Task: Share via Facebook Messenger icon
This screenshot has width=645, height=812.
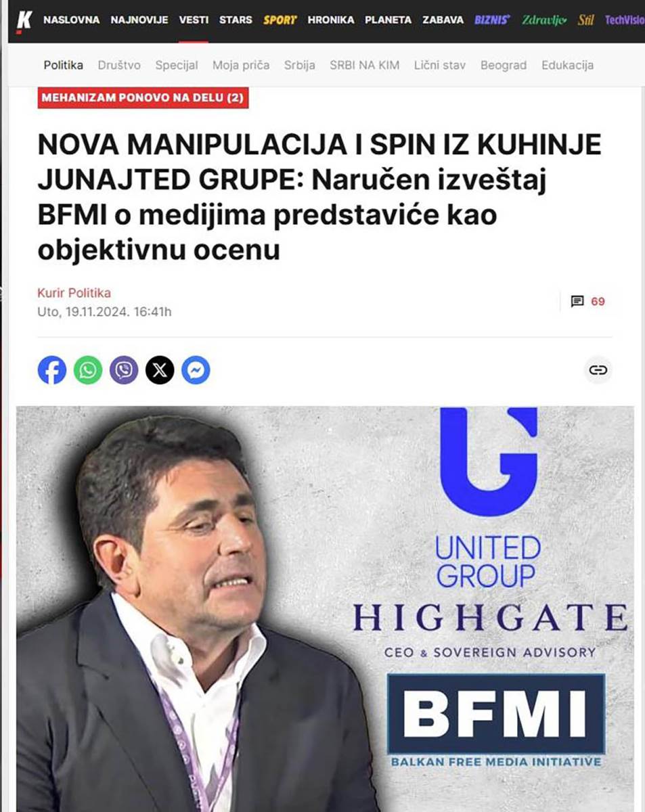Action: pyautogui.click(x=196, y=370)
